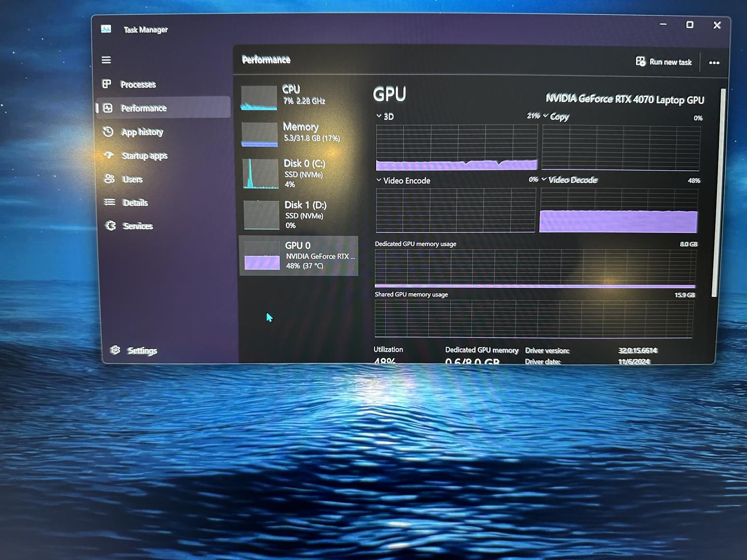747x560 pixels.
Task: Select the Memory usage thumbnail graph
Action: pyautogui.click(x=260, y=134)
